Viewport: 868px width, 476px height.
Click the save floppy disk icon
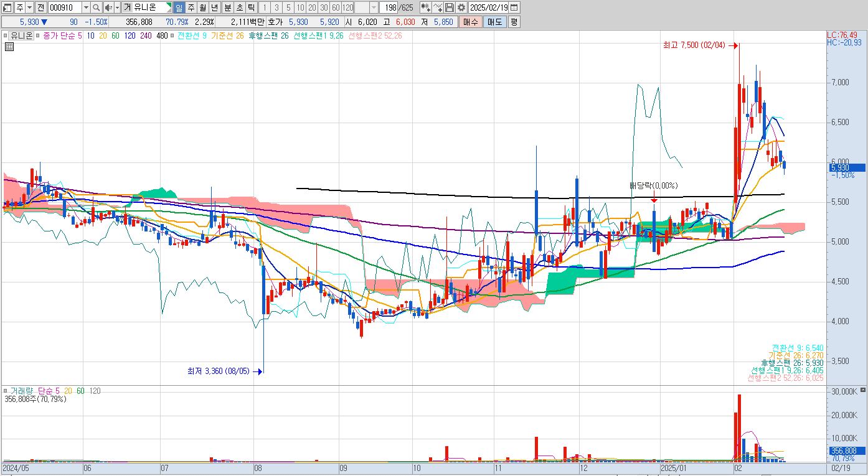pos(450,7)
